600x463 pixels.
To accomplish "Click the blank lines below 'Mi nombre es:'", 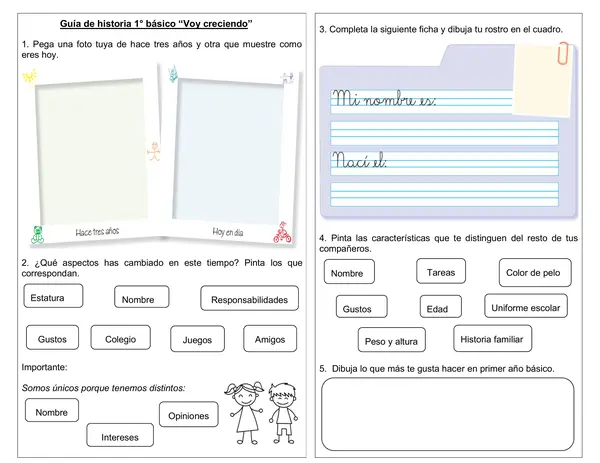I will pos(444,133).
